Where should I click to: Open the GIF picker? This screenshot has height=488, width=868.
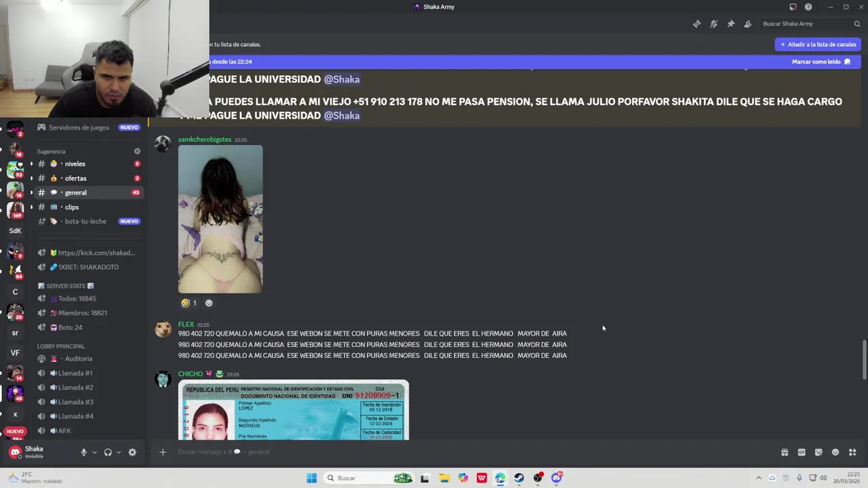click(802, 452)
